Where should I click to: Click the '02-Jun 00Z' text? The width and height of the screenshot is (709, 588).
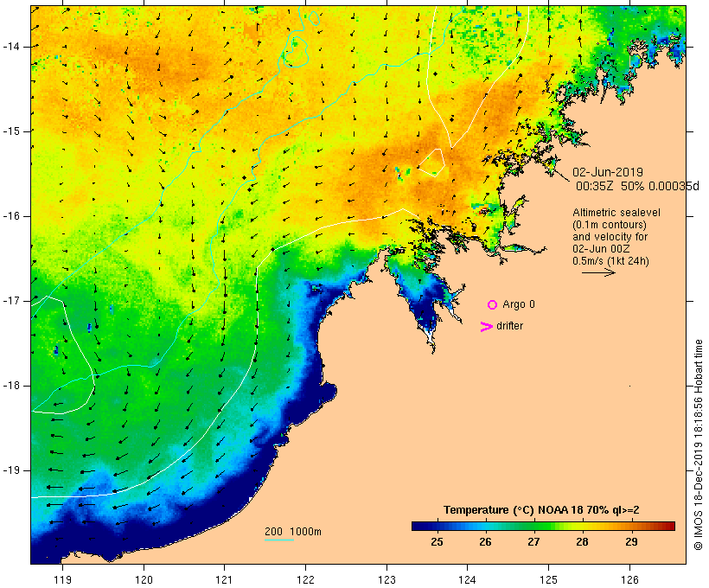(601, 249)
